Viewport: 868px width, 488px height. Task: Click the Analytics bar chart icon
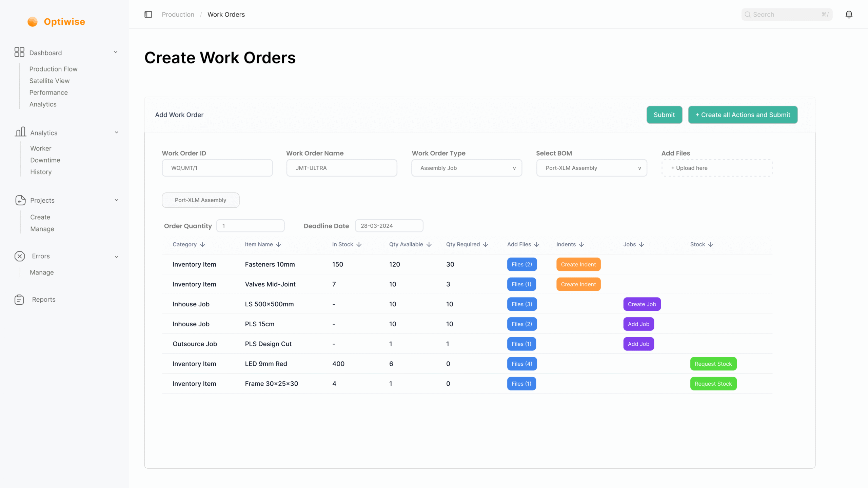coord(20,132)
